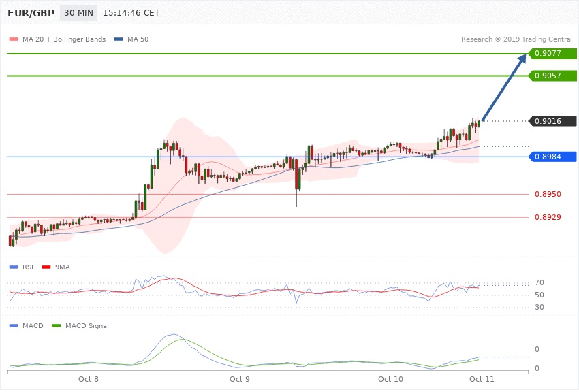Click the Oct 8 date axis label
579x392 pixels.
(x=89, y=380)
